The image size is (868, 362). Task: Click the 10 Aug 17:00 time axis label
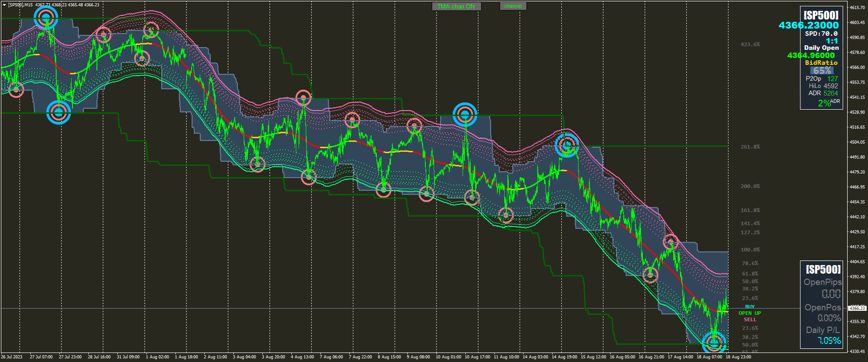click(x=477, y=357)
